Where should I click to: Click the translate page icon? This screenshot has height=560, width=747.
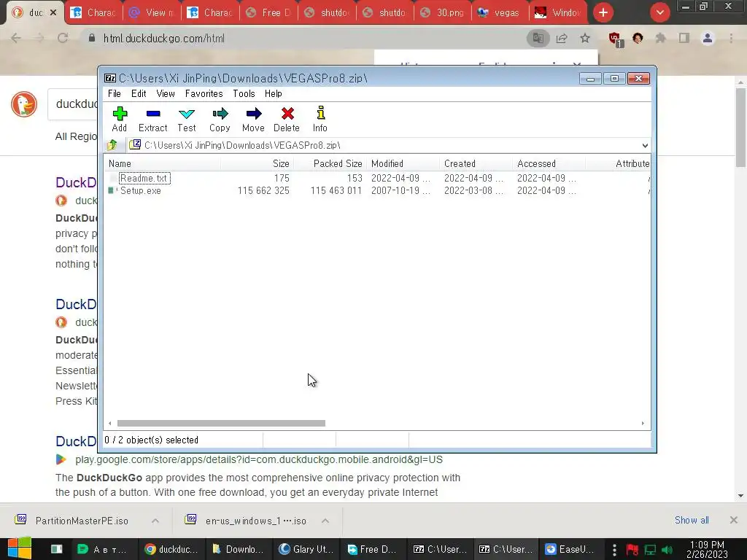pos(538,38)
